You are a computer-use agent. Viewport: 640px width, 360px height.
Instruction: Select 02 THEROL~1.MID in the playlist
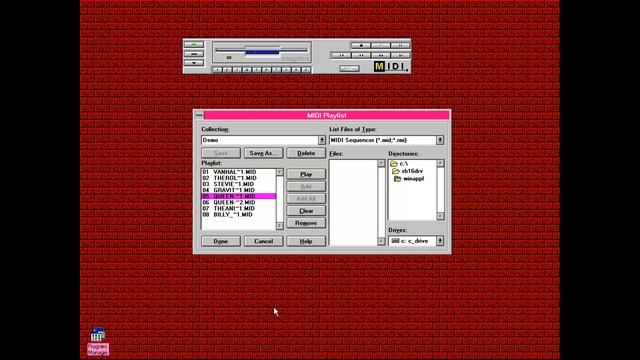point(239,178)
